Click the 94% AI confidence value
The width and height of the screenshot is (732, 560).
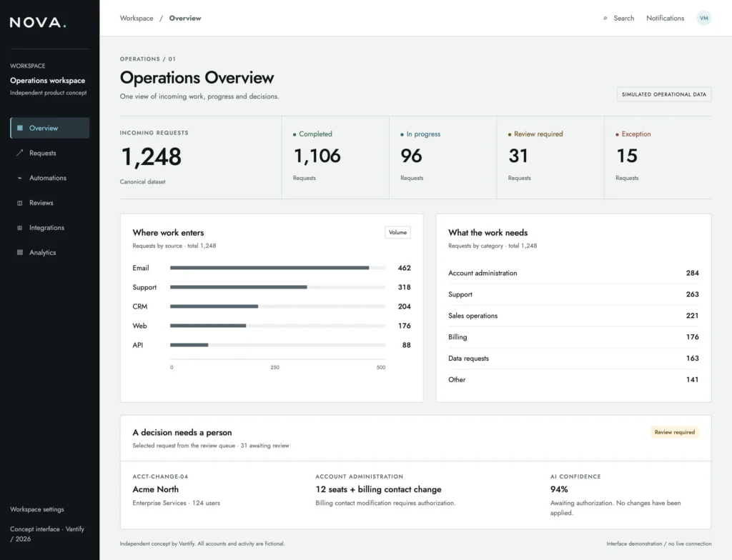coord(559,489)
